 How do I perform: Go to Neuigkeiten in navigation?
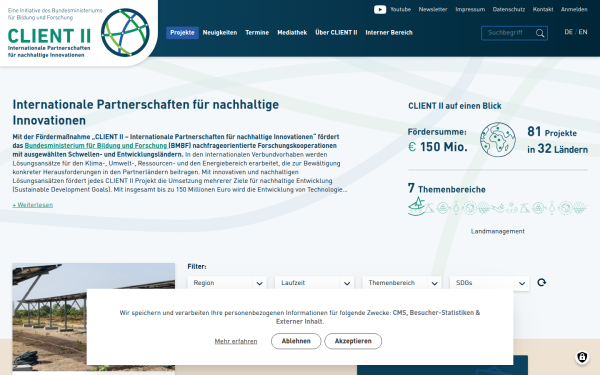click(220, 33)
